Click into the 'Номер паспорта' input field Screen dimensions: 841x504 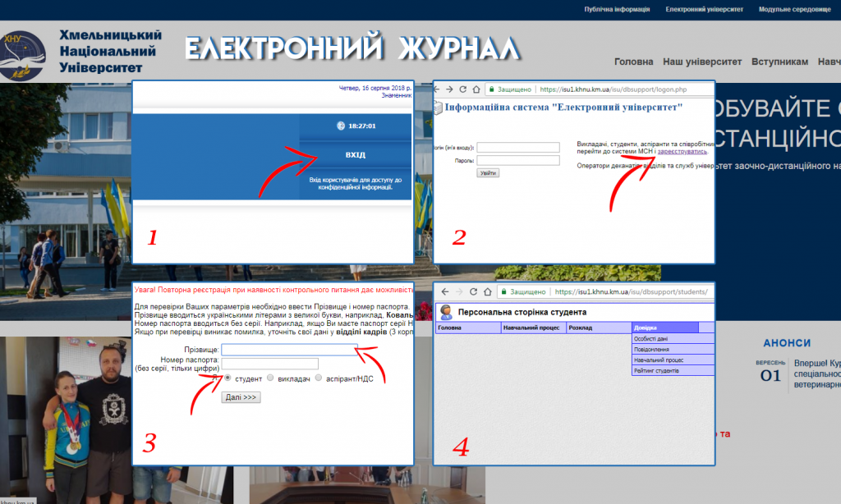269,364
